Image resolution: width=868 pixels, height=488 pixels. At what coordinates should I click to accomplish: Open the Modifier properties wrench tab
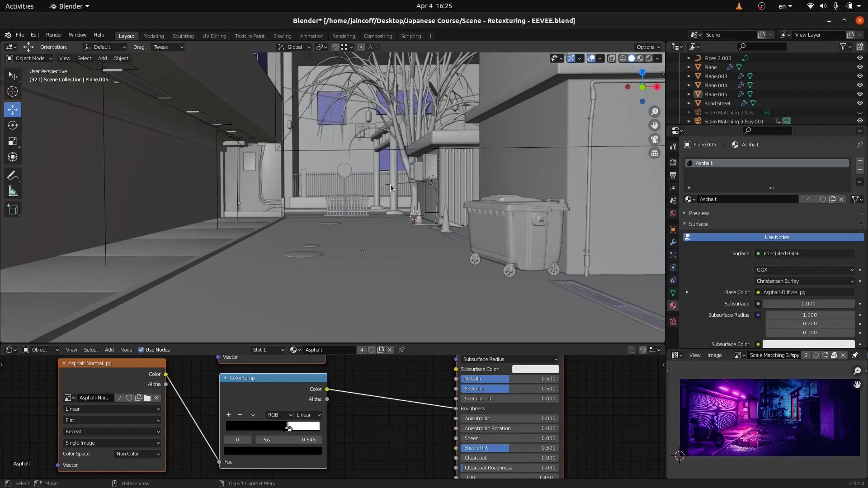pos(673,242)
